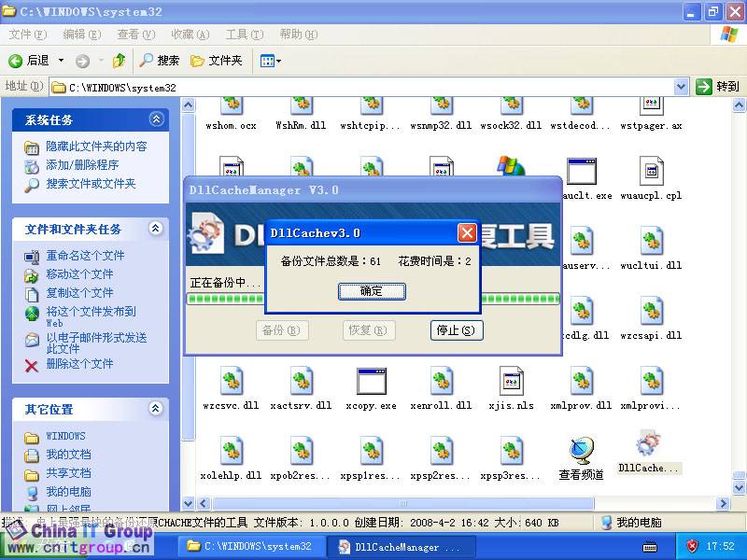
Task: Click the 停止(S) button in DllCacheManager
Action: pos(457,330)
